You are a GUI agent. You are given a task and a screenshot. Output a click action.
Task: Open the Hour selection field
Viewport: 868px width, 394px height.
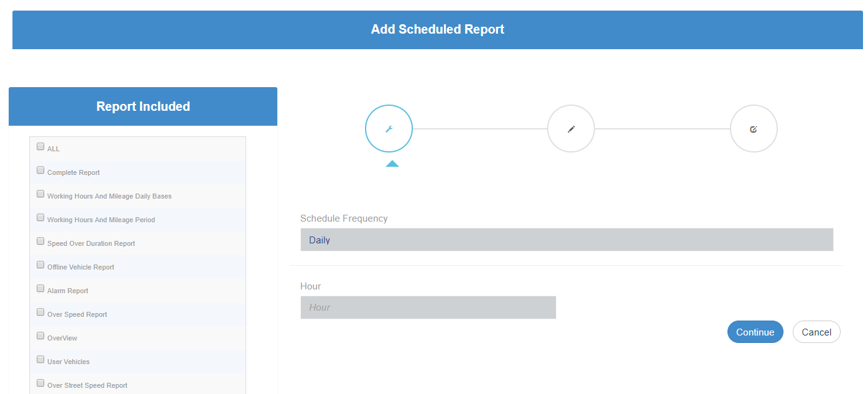tap(428, 307)
